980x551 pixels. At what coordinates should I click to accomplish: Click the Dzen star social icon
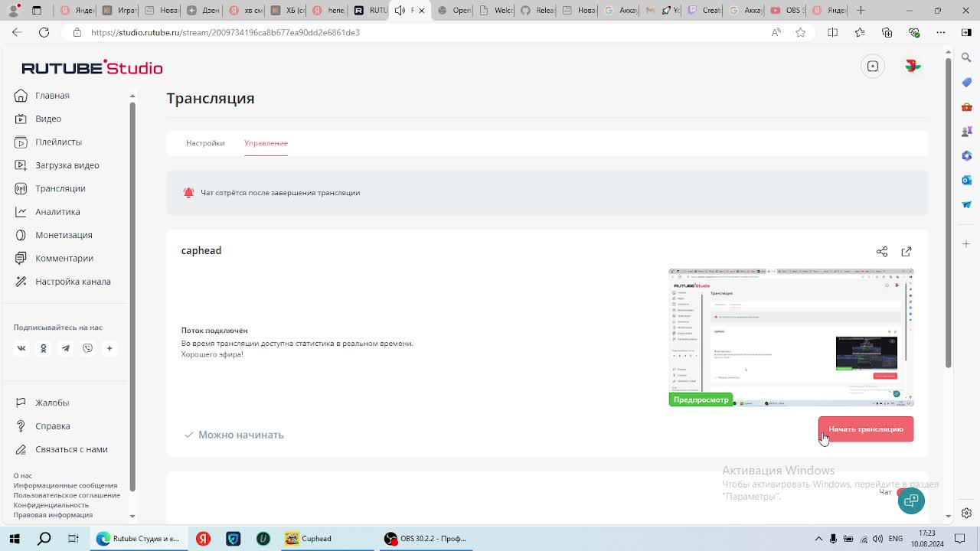pyautogui.click(x=109, y=348)
